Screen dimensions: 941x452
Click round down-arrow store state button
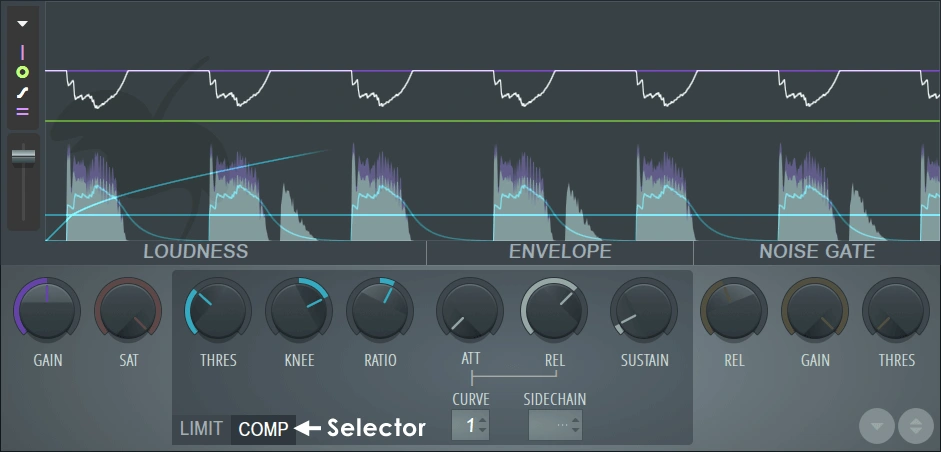pos(877,426)
